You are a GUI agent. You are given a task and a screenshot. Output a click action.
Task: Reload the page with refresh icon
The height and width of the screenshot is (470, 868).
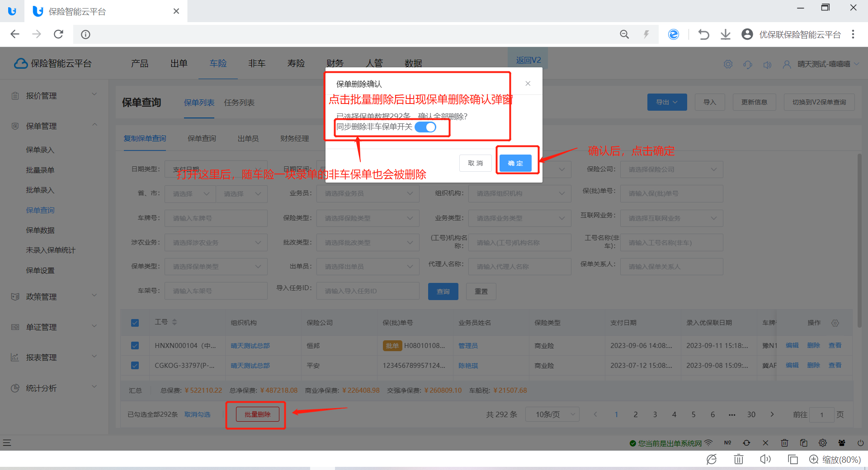[x=58, y=34]
